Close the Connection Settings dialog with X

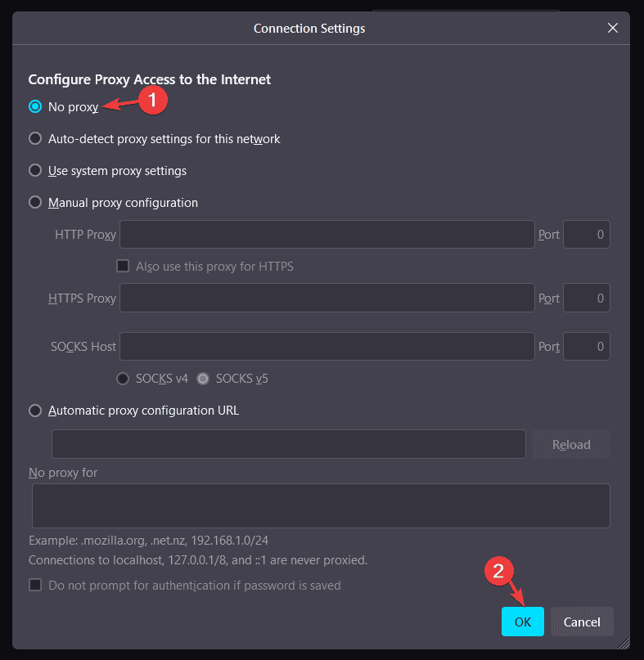[613, 28]
